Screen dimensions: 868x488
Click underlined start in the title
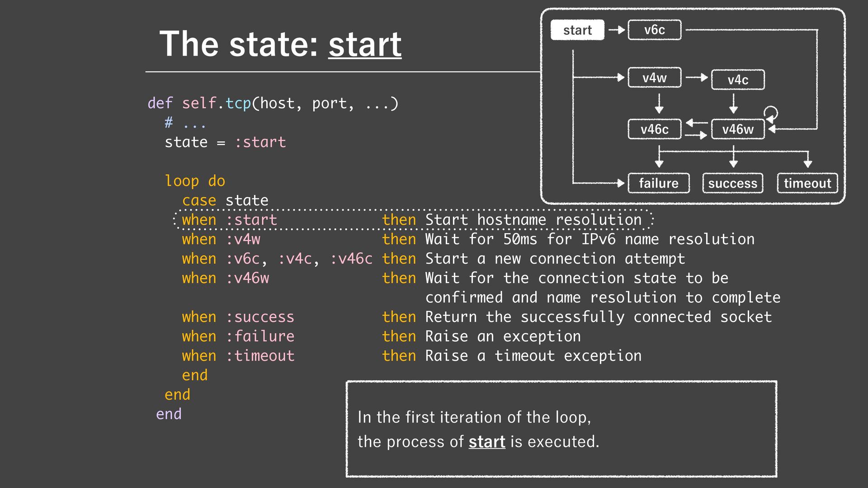(x=365, y=45)
